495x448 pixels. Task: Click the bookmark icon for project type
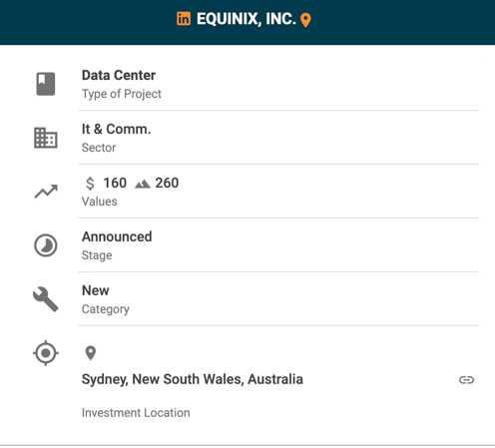tap(46, 84)
